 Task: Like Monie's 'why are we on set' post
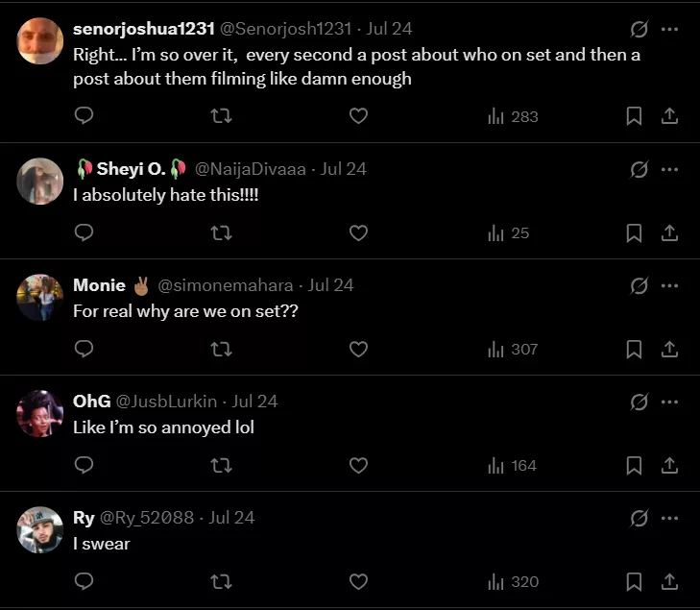pos(358,349)
